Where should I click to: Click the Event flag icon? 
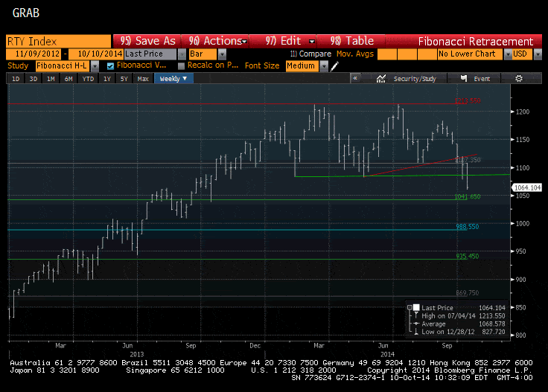click(x=465, y=78)
